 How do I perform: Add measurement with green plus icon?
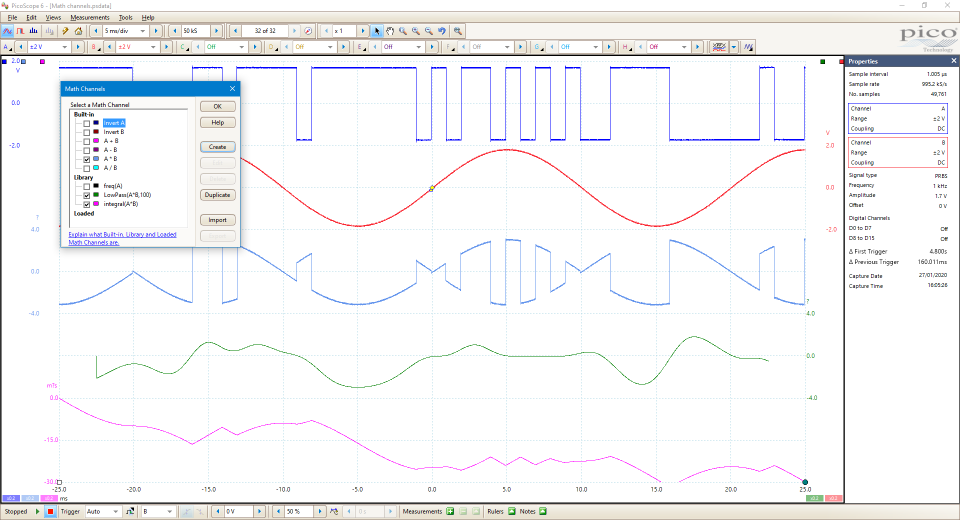(x=450, y=511)
